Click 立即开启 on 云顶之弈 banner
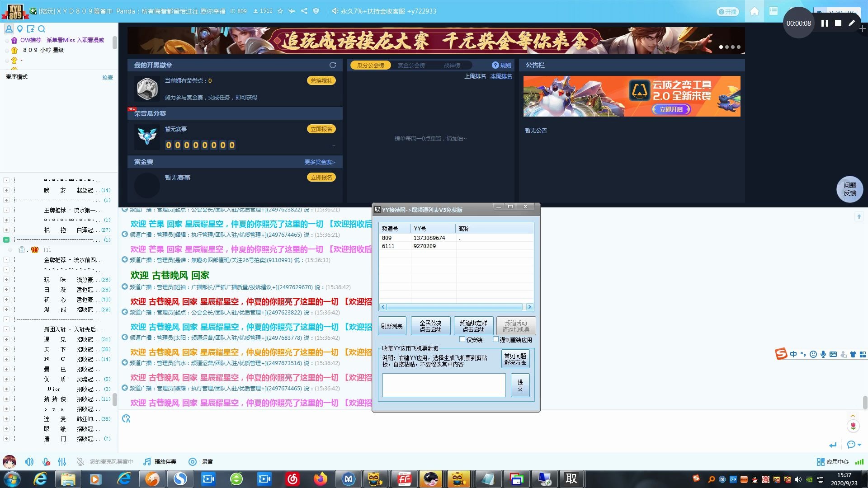The height and width of the screenshot is (488, 868). (671, 109)
